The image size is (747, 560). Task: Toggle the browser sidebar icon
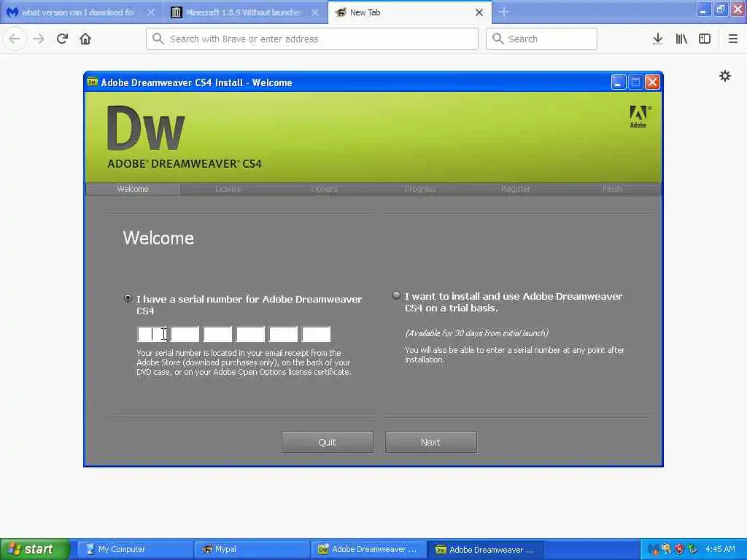705,39
